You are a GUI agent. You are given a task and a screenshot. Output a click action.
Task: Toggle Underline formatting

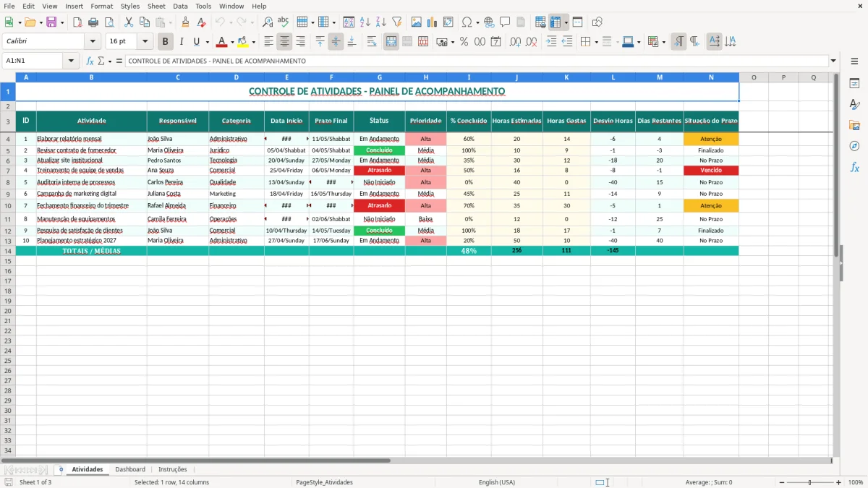196,42
